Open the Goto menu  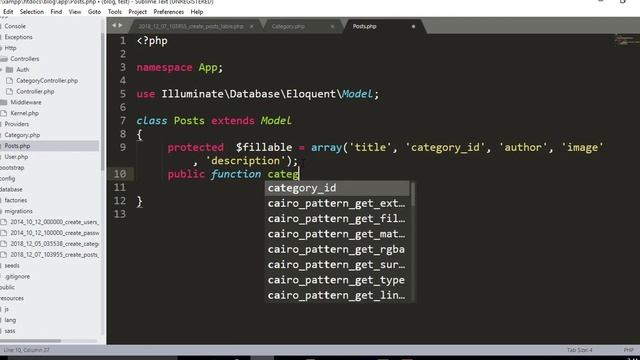(94, 12)
